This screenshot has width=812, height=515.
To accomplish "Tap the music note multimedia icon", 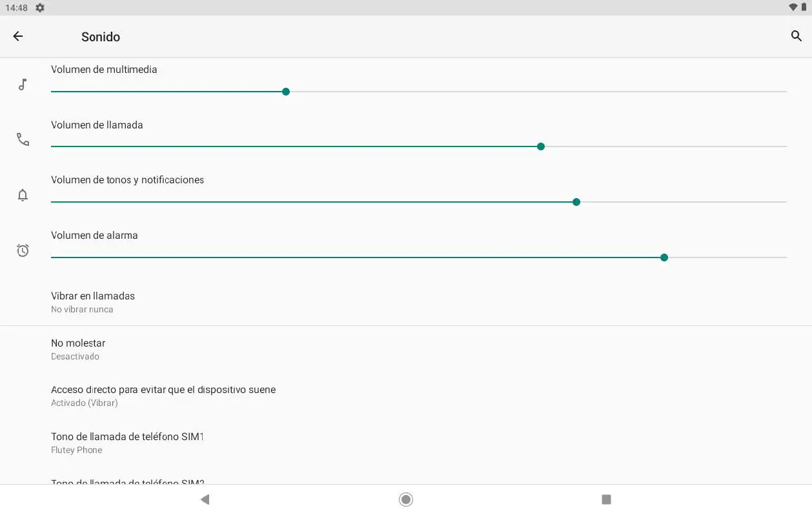I will [23, 85].
